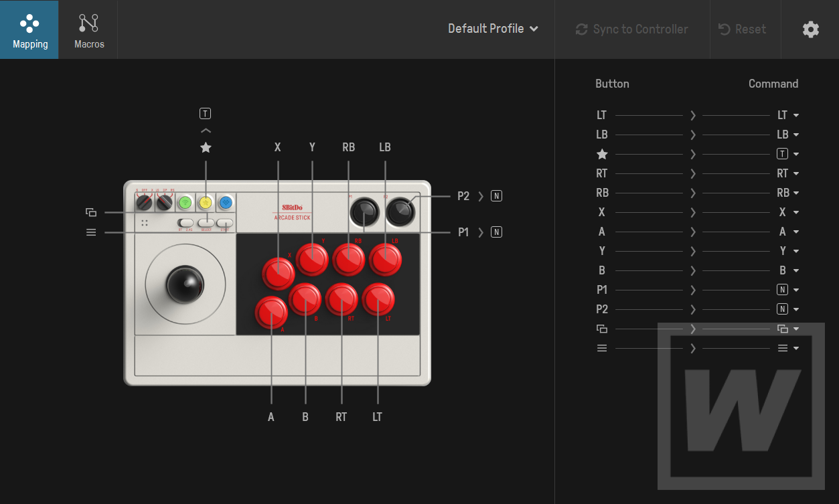Open the Command dropdown for the LB row

point(788,135)
